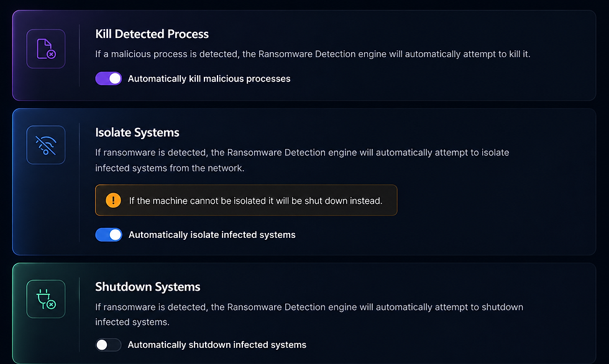Image resolution: width=609 pixels, height=364 pixels.
Task: Select the purple Kill Detected Process card
Action: pyautogui.click(x=304, y=55)
